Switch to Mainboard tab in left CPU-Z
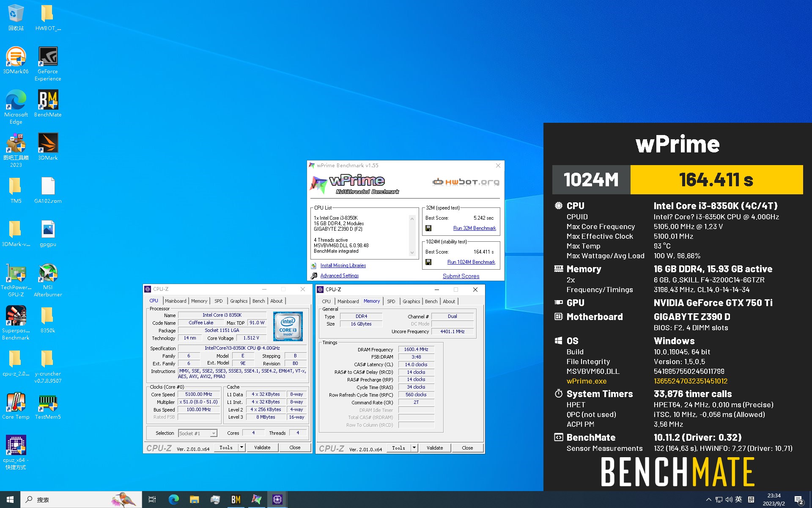 coord(176,301)
